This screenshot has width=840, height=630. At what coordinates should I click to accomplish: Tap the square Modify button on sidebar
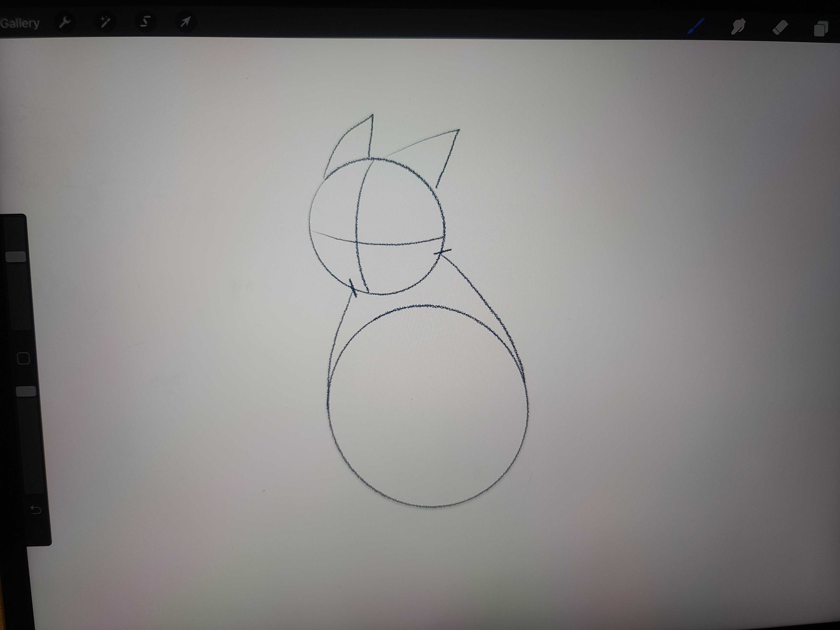[24, 358]
